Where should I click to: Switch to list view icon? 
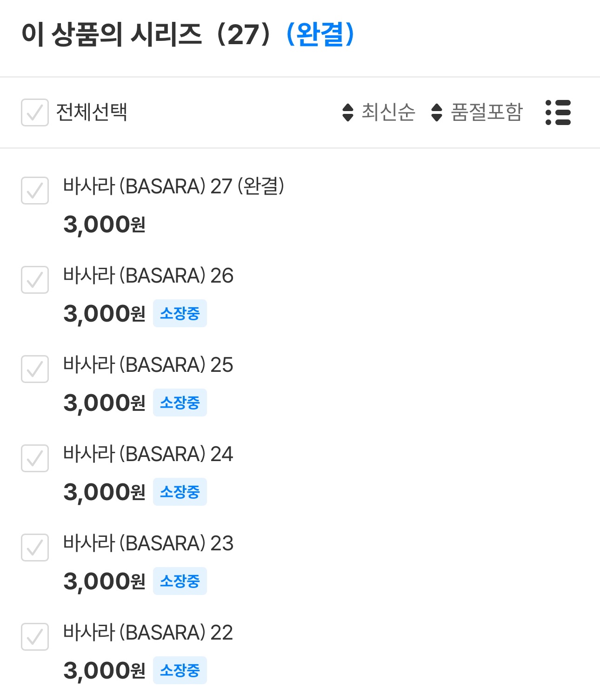click(x=558, y=112)
